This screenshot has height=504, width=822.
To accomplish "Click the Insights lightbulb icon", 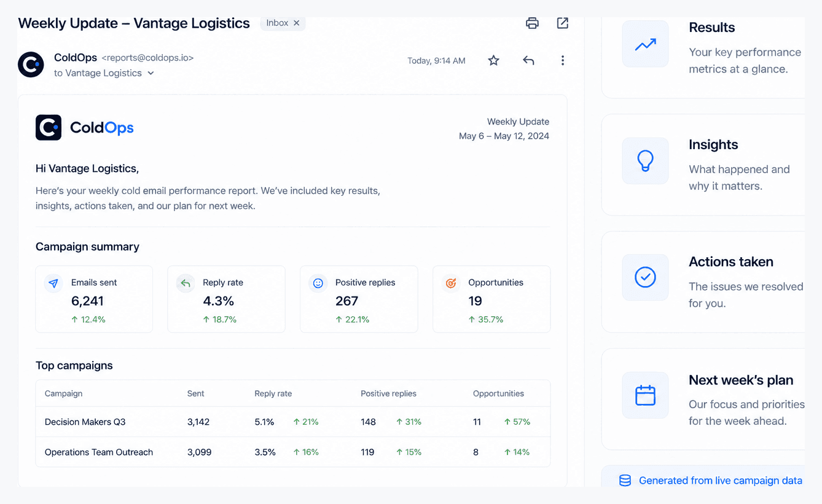I will coord(645,161).
